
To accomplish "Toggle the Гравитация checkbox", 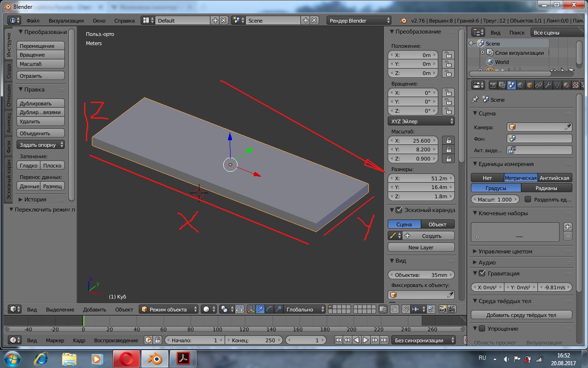I will point(482,273).
